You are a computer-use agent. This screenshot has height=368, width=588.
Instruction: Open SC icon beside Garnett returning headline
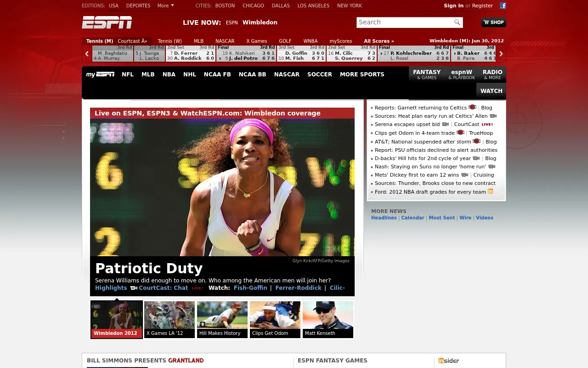tap(472, 107)
